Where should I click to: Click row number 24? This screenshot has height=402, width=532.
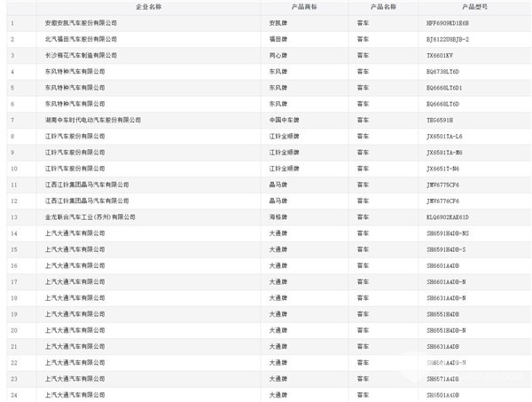click(13, 394)
